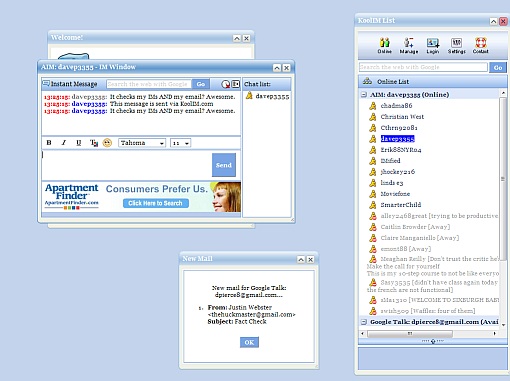Click the splitter handle below buddy list
The image size is (510, 381).
(433, 341)
